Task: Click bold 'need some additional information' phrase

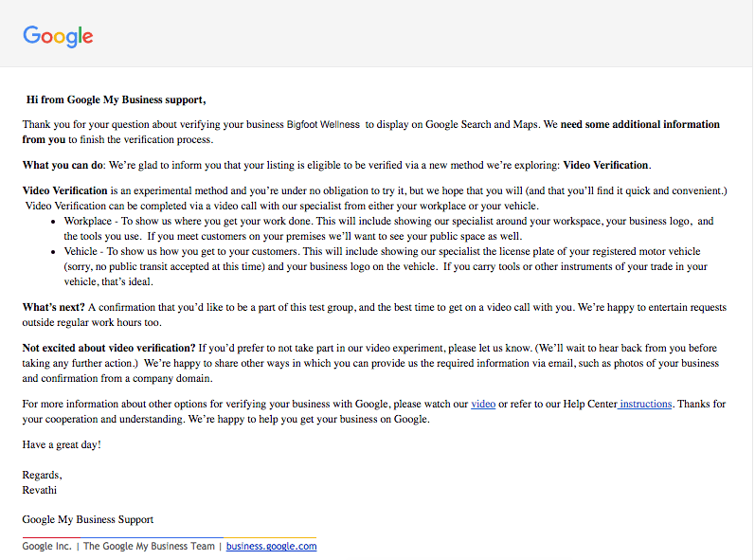Action: (x=640, y=124)
